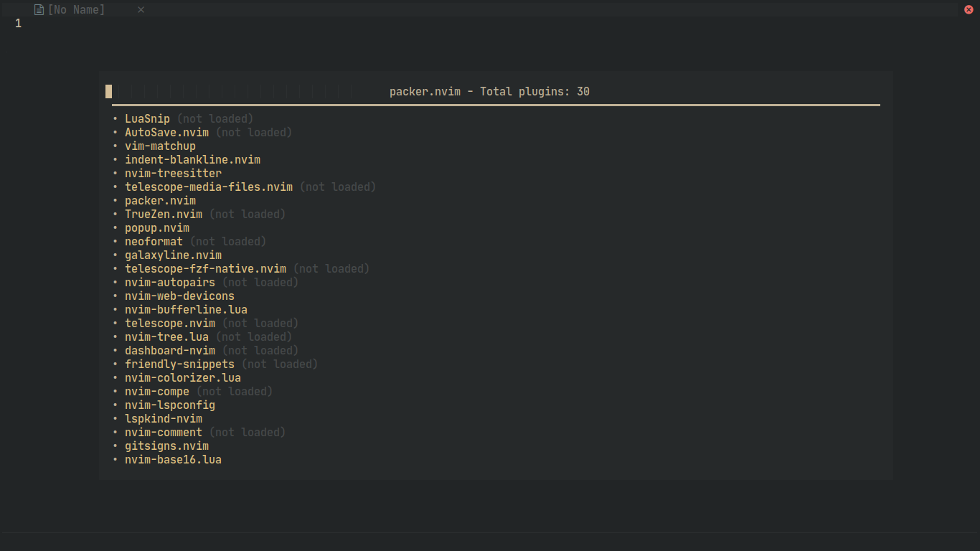Click the bullet before galaxyline.nvim
This screenshot has width=980, height=551.
[x=115, y=255]
